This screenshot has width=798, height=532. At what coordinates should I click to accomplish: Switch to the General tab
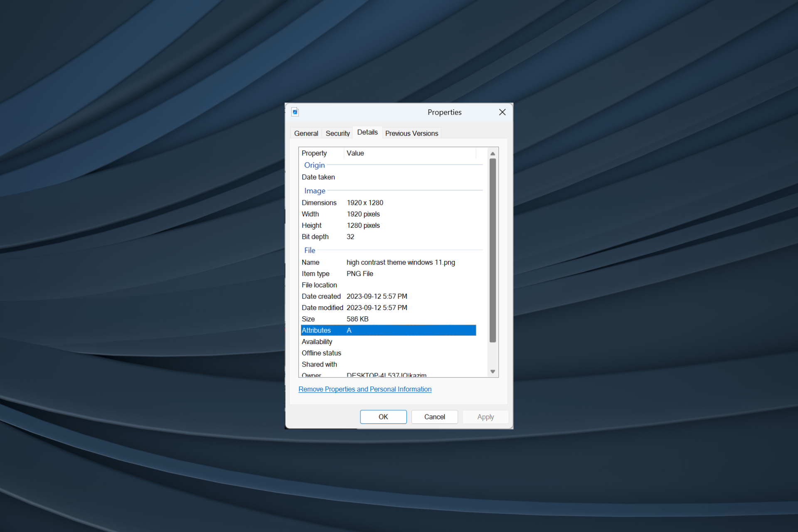[306, 133]
